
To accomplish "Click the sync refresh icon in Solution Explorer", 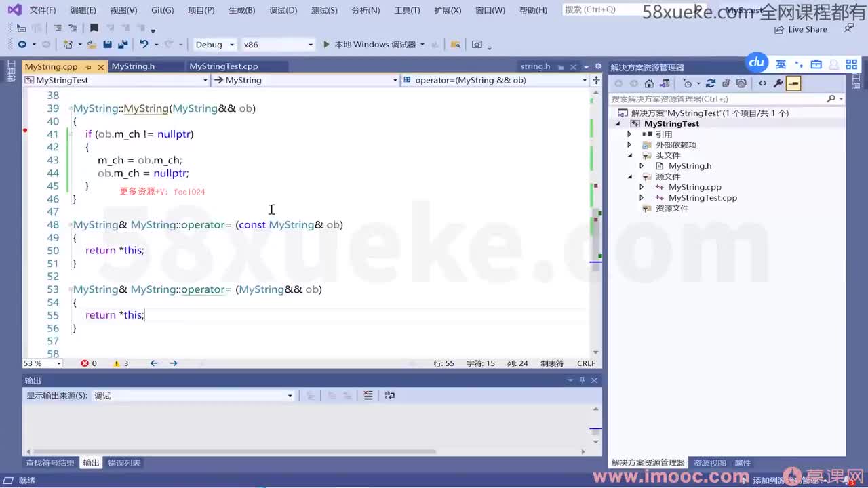I will [x=711, y=83].
